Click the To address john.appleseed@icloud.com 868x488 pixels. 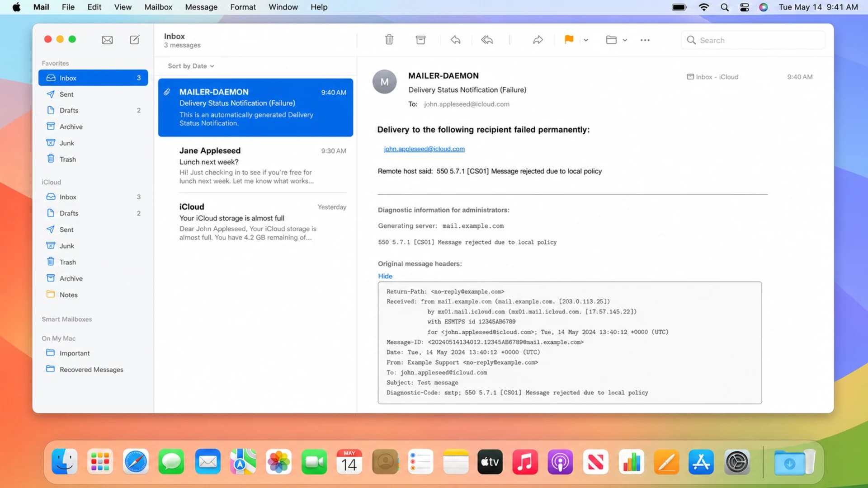[467, 104]
